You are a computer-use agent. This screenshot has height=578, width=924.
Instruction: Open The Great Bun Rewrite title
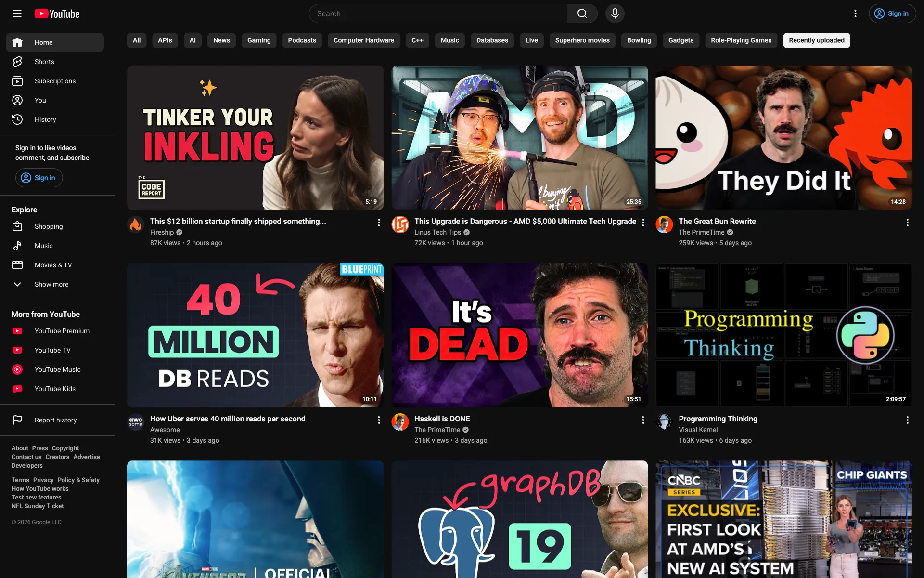717,221
